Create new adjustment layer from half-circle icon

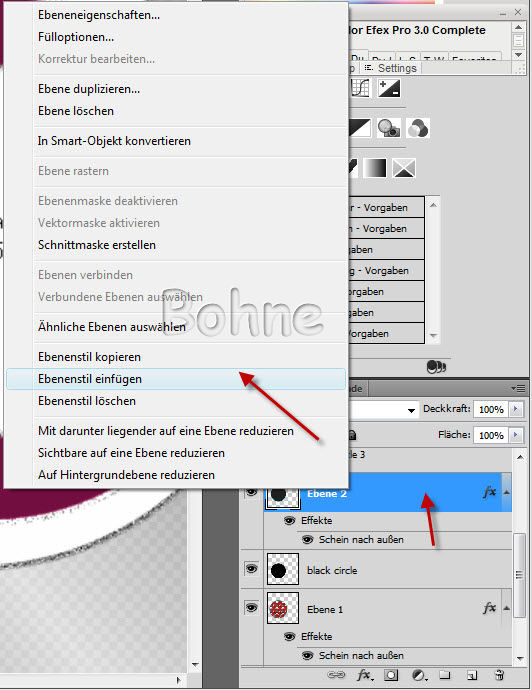coord(419,675)
